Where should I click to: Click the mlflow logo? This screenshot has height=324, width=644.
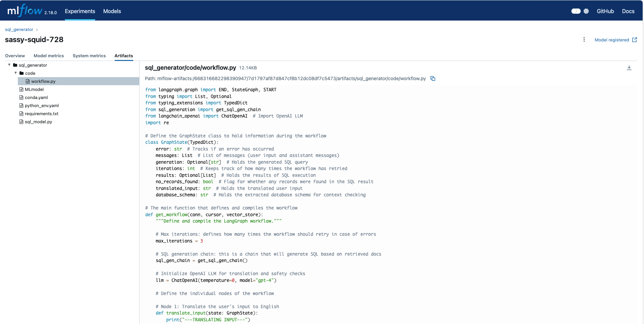point(25,10)
